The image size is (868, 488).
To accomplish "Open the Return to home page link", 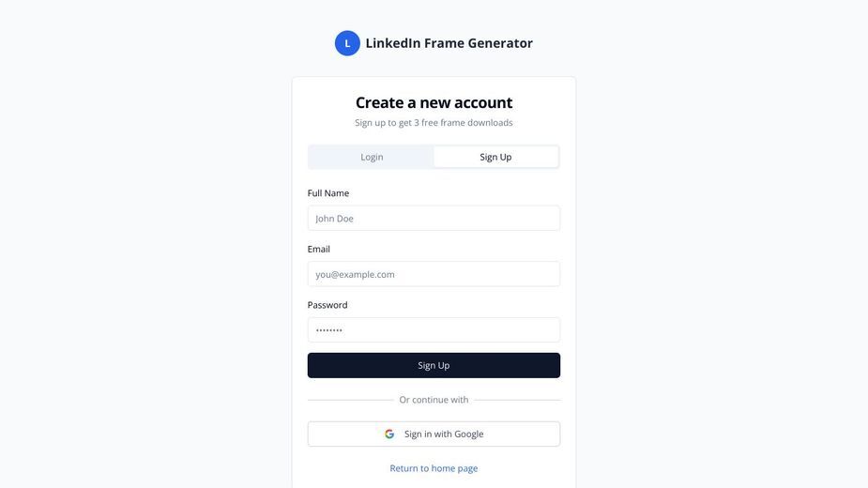I will (434, 468).
